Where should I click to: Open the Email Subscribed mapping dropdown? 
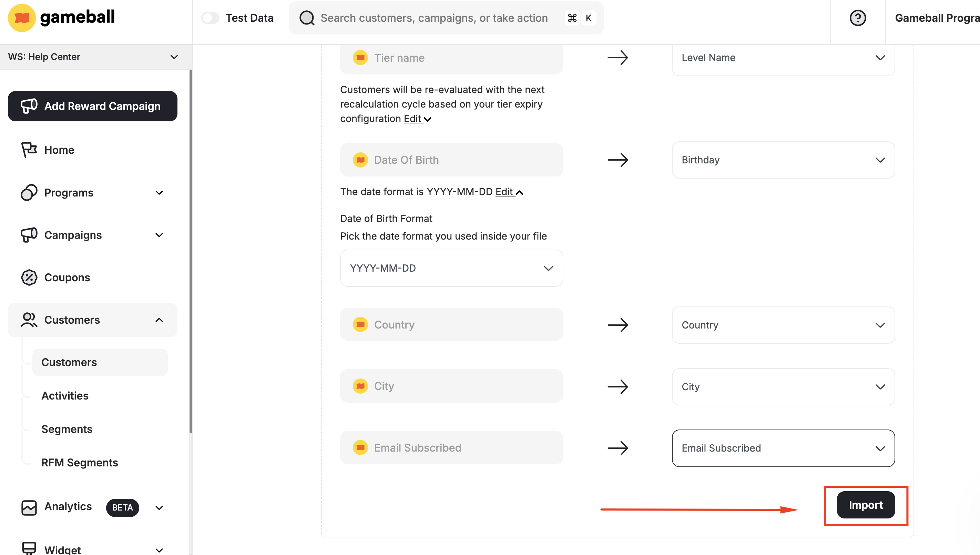(x=783, y=448)
